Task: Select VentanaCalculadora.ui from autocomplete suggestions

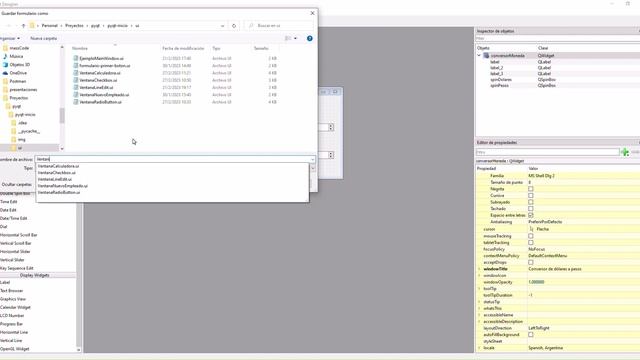Action: pos(58,166)
